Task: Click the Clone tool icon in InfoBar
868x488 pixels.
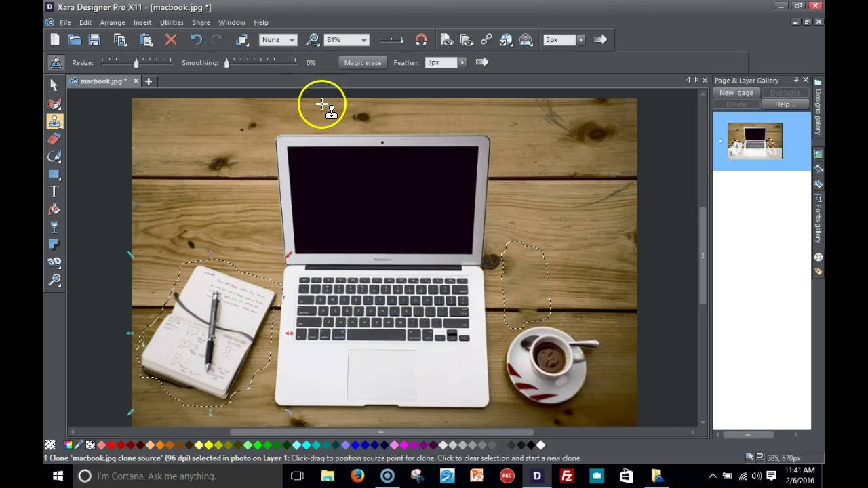Action: coord(55,63)
